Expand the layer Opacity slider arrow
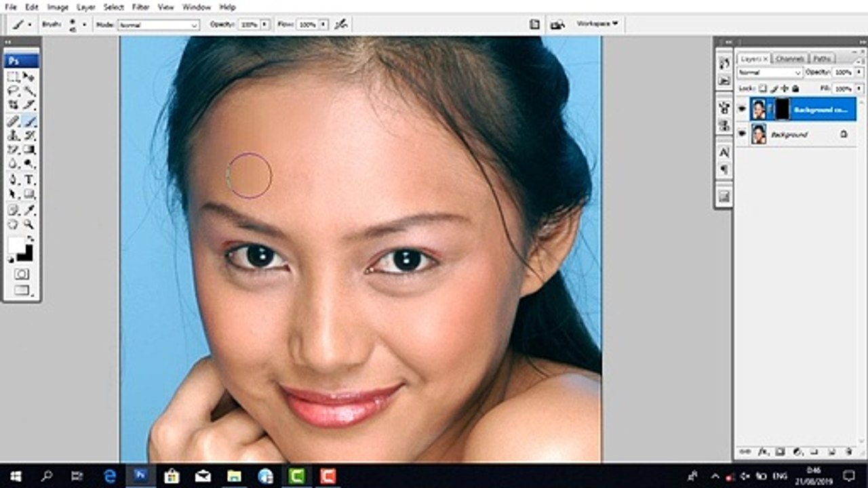Image resolution: width=868 pixels, height=488 pixels. [859, 73]
